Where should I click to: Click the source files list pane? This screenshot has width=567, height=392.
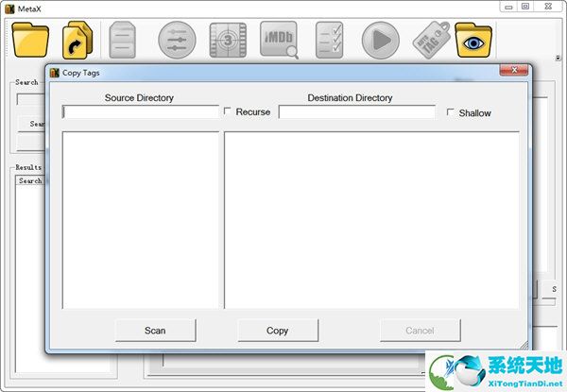click(x=140, y=219)
